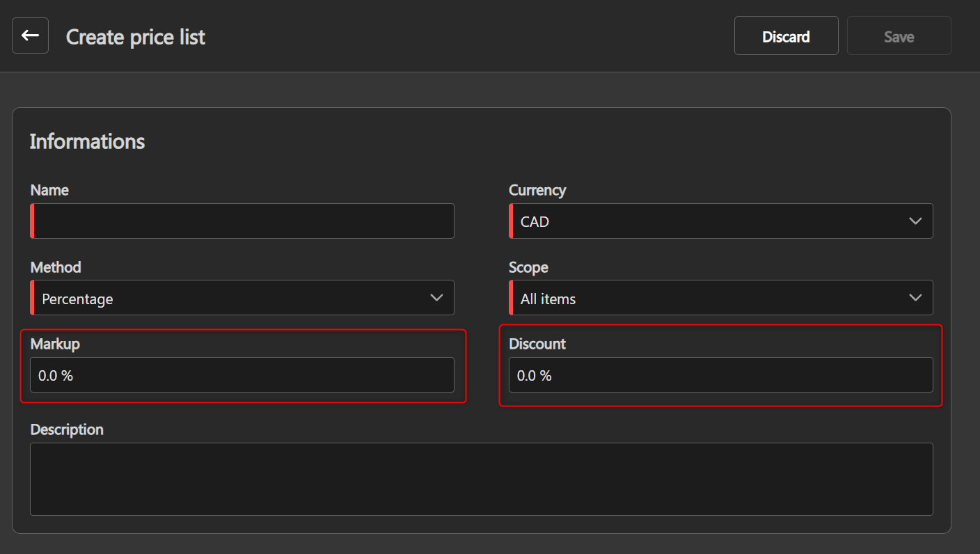Click the Discard button
The image size is (980, 554).
(786, 36)
